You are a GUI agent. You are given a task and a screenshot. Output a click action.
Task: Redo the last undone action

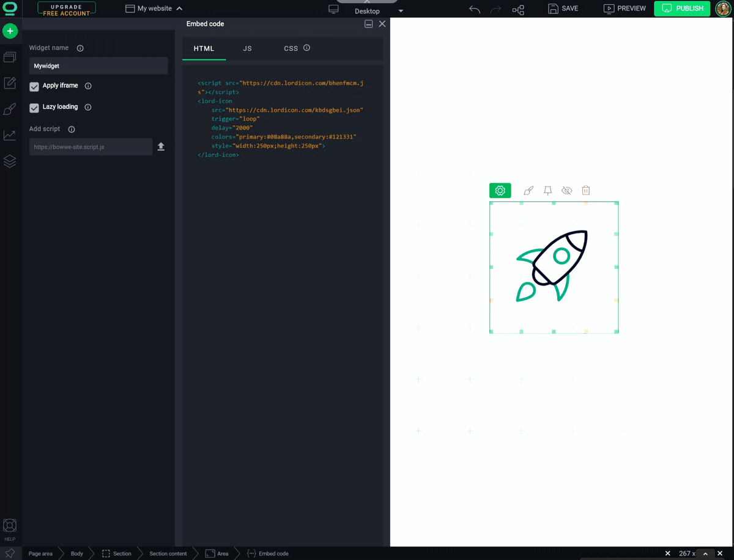click(495, 9)
